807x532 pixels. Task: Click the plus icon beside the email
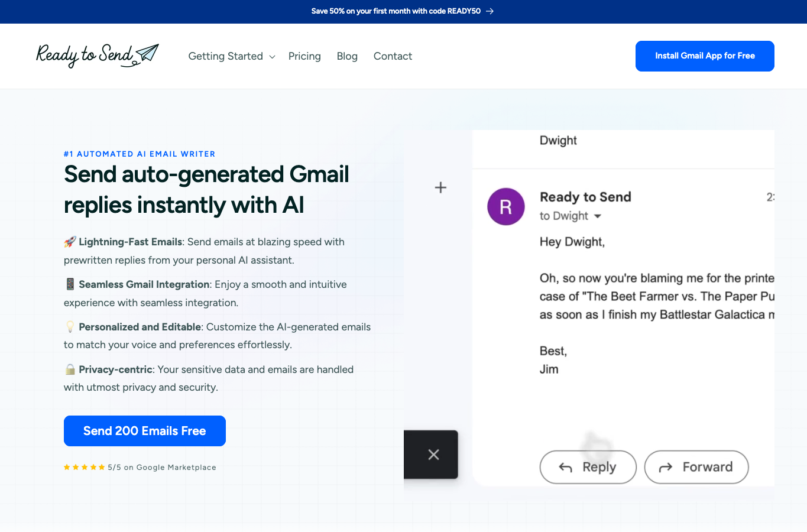[x=440, y=187]
